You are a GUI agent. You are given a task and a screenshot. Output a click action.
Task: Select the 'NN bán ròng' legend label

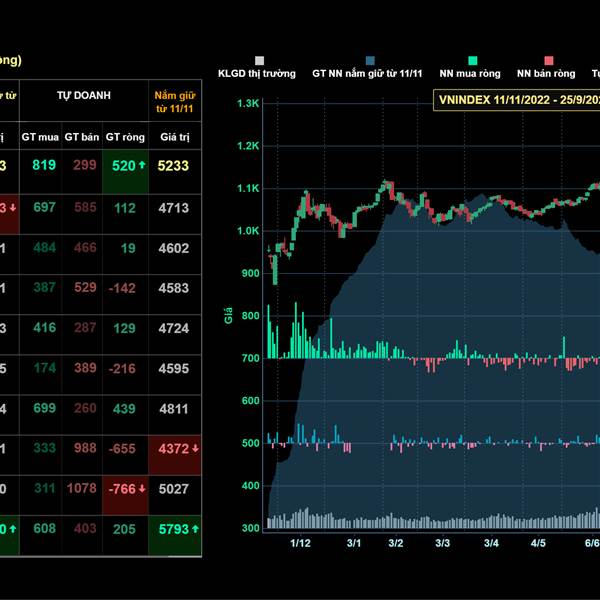click(546, 73)
